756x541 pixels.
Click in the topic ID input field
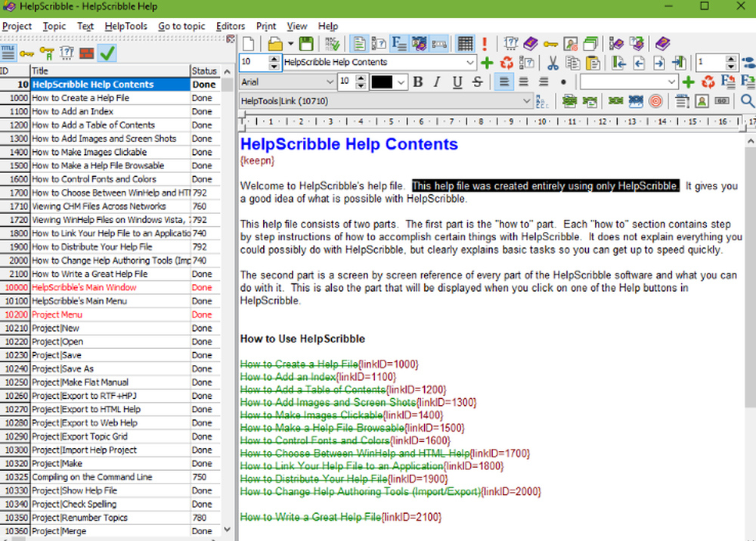[253, 63]
